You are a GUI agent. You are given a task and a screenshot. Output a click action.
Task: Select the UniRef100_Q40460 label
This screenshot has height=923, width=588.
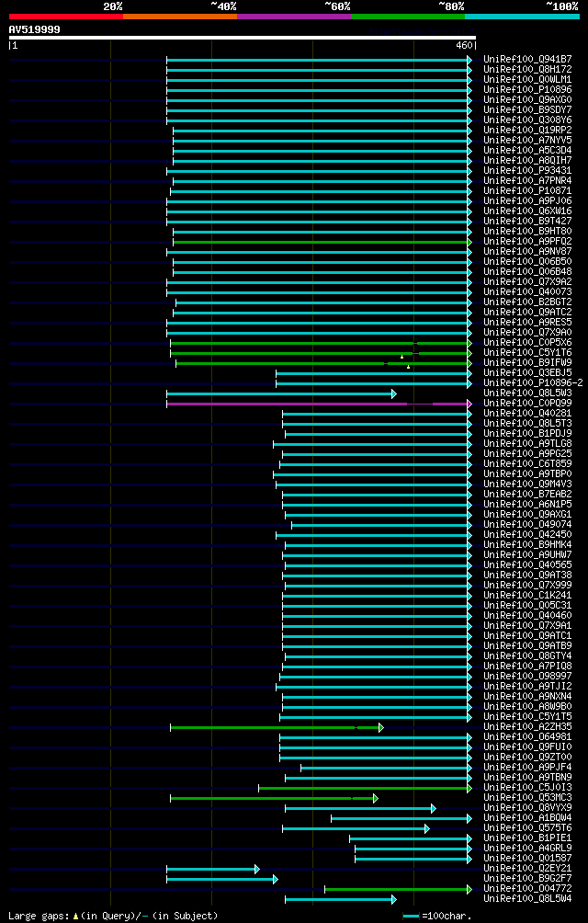[x=527, y=616]
